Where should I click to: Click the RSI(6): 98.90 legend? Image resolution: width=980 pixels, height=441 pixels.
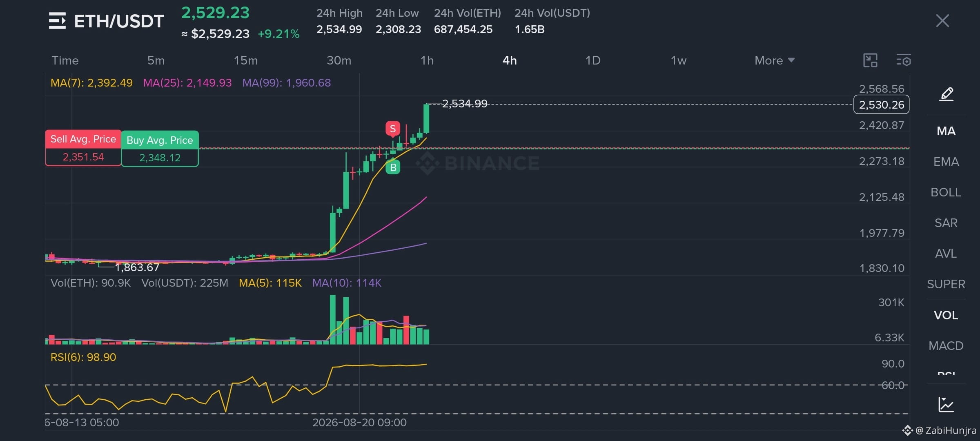tap(83, 357)
